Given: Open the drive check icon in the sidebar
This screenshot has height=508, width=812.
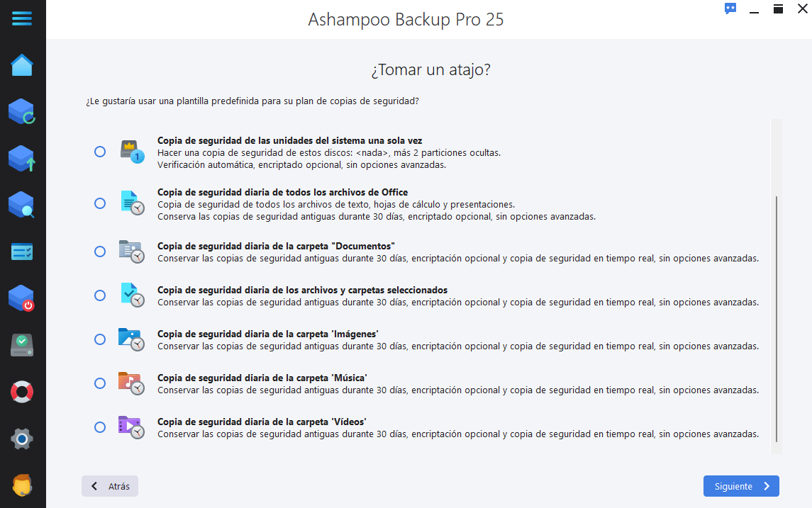Looking at the screenshot, I should [22, 345].
